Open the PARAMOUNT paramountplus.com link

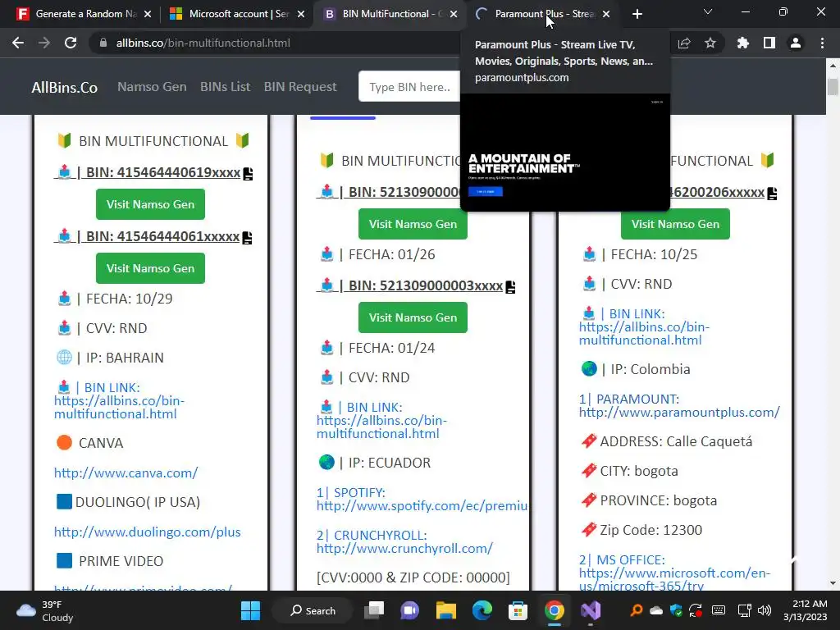pyautogui.click(x=679, y=405)
